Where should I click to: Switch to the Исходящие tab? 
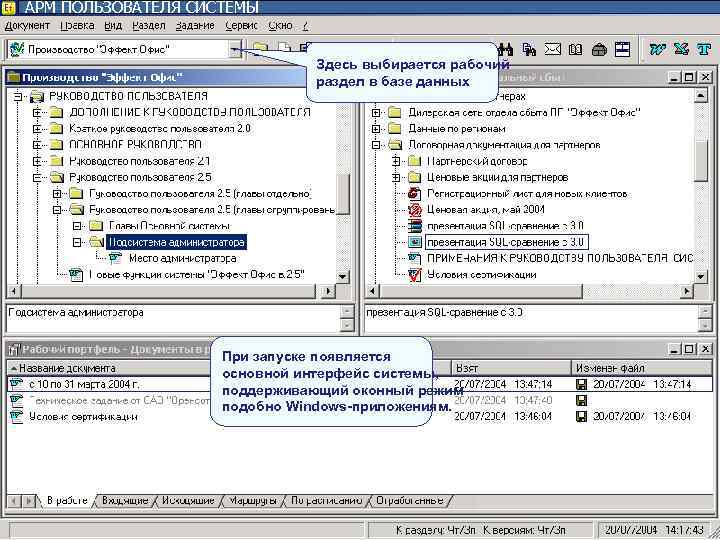(x=188, y=501)
